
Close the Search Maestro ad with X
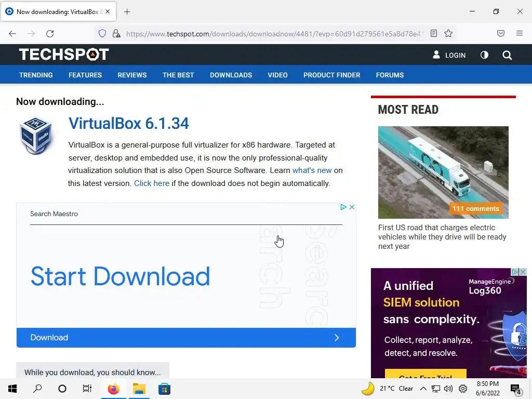coord(352,207)
